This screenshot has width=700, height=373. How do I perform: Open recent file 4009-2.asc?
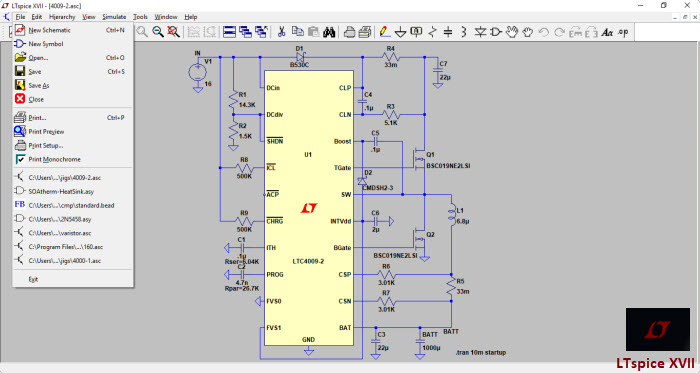pyautogui.click(x=73, y=178)
